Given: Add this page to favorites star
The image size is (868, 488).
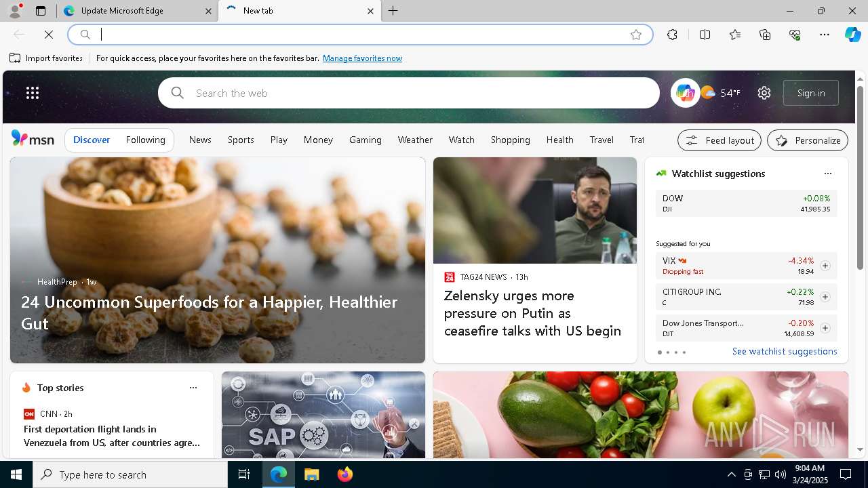Looking at the screenshot, I should (x=635, y=35).
